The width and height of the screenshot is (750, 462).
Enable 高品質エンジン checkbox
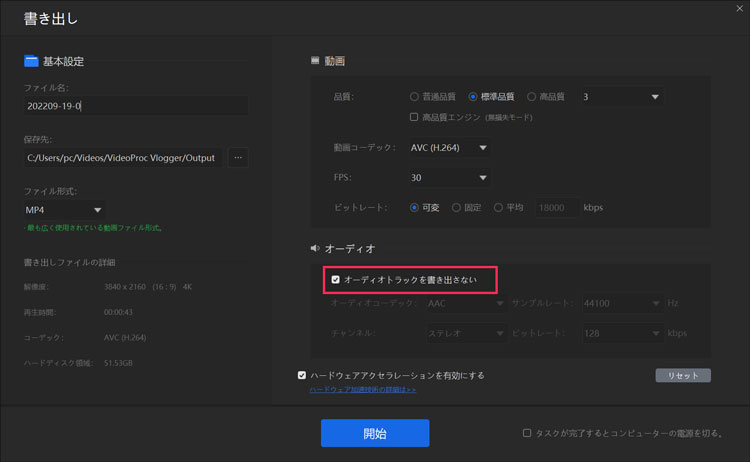[415, 117]
